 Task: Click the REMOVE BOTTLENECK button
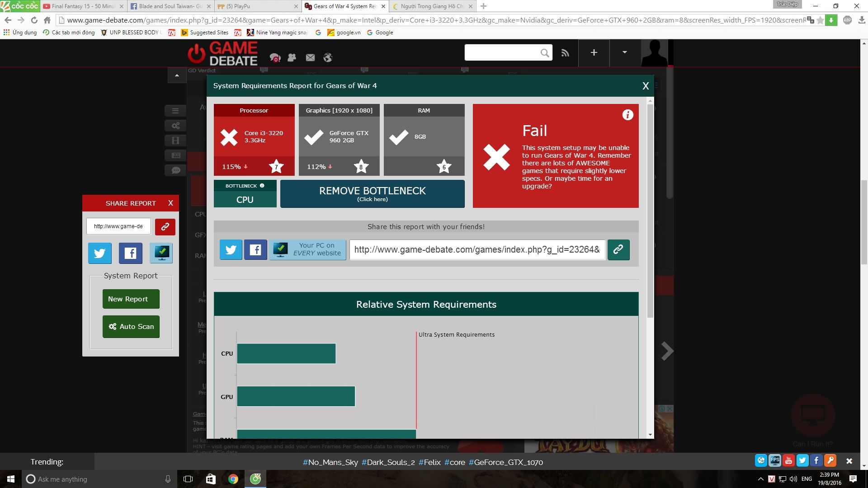(372, 194)
